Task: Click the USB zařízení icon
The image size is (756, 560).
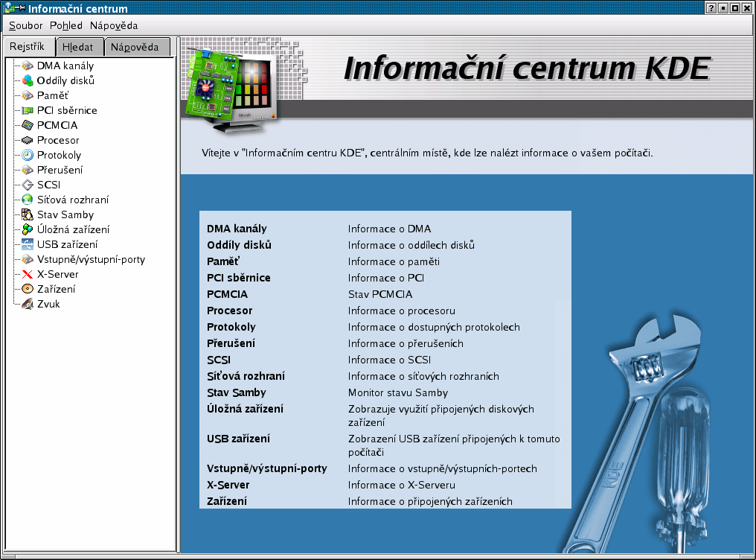Action: coord(28,244)
